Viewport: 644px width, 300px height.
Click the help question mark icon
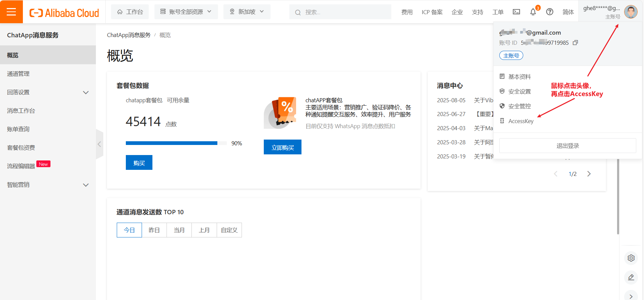pyautogui.click(x=549, y=12)
